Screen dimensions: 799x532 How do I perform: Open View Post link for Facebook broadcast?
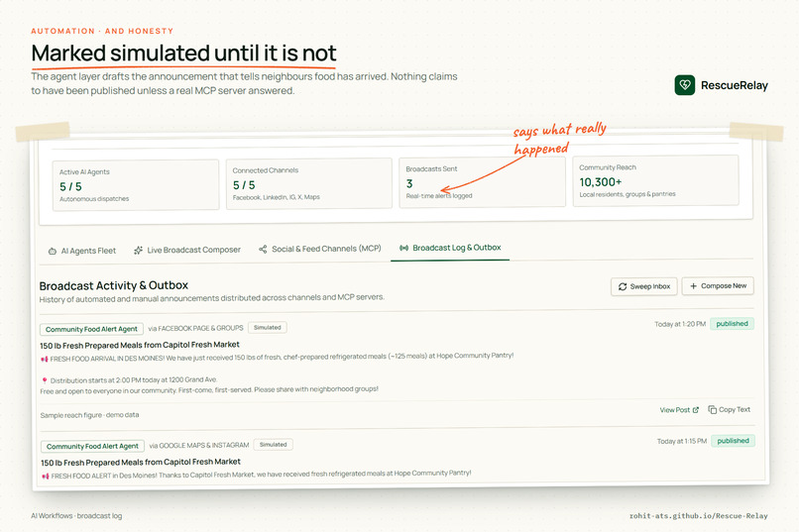tap(679, 410)
